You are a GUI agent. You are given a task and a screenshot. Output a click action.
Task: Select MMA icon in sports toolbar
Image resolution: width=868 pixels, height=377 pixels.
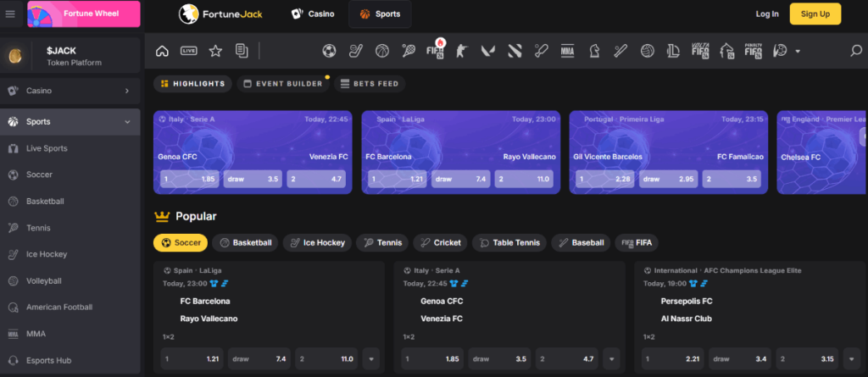(567, 51)
